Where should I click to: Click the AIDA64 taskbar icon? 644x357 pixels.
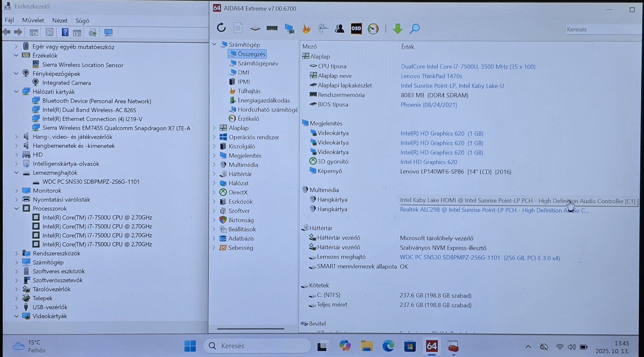(x=431, y=346)
